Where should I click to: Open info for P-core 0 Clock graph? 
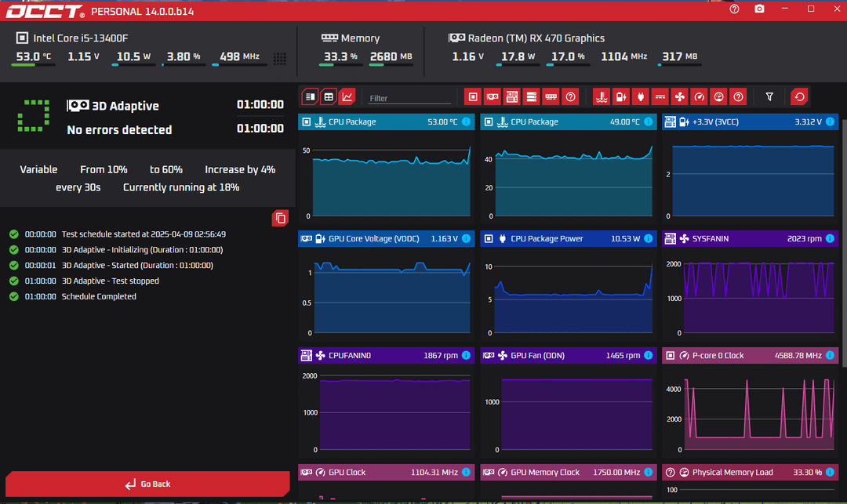[831, 355]
